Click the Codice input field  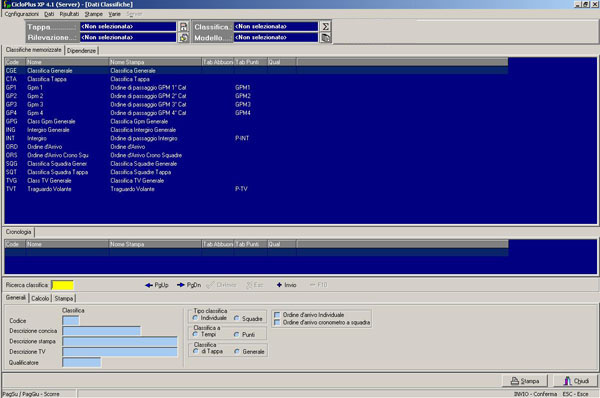coord(71,321)
